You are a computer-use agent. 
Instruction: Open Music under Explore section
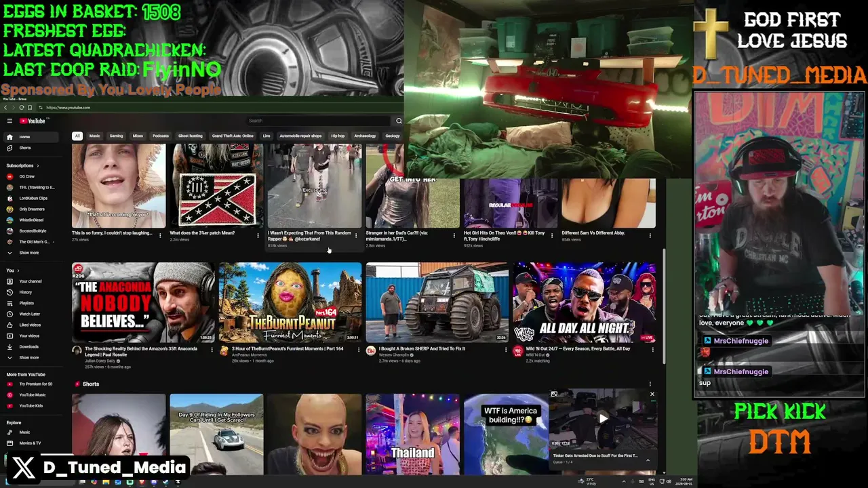pos(31,432)
